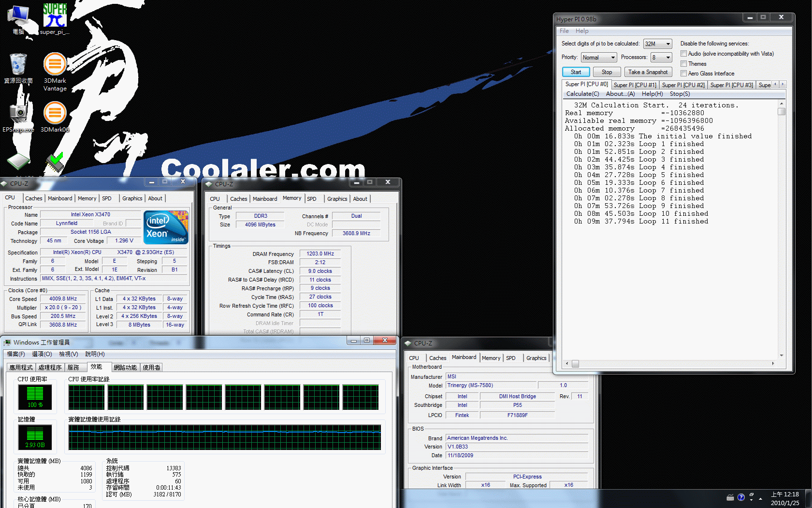Click the Start button in Hyper PI

tap(576, 72)
